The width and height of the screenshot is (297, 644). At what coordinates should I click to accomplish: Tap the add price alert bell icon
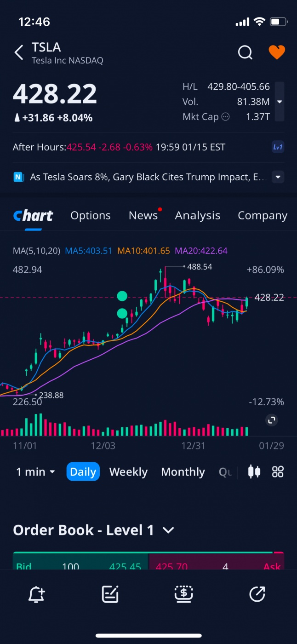36,594
